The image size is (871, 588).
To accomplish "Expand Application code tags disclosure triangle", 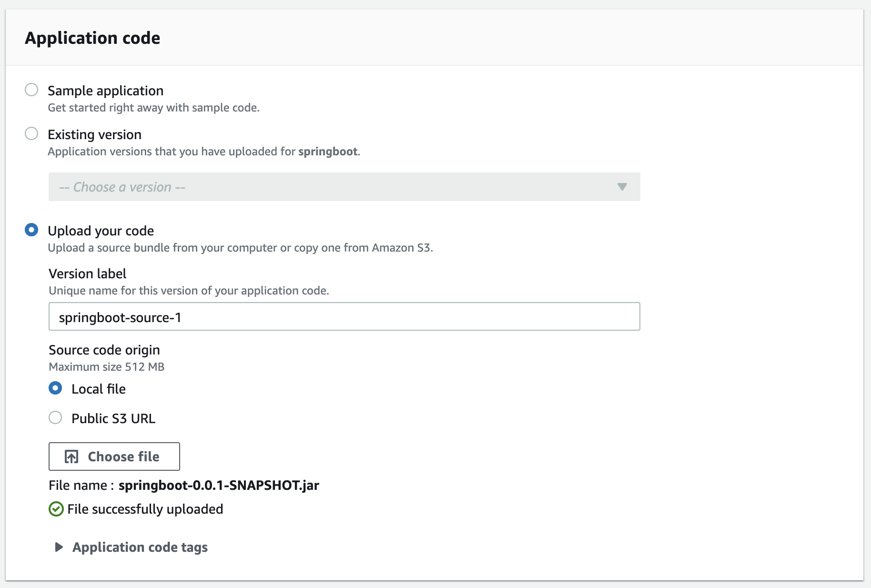I will 59,547.
